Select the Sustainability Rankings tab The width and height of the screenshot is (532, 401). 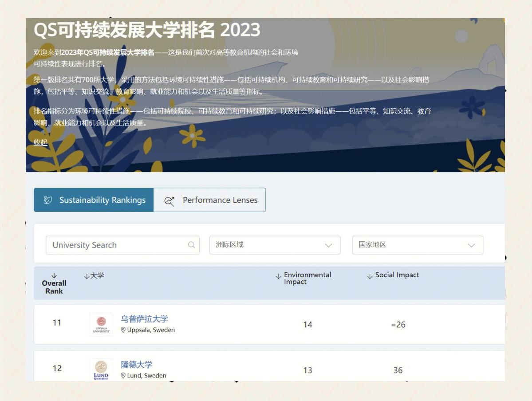point(93,200)
